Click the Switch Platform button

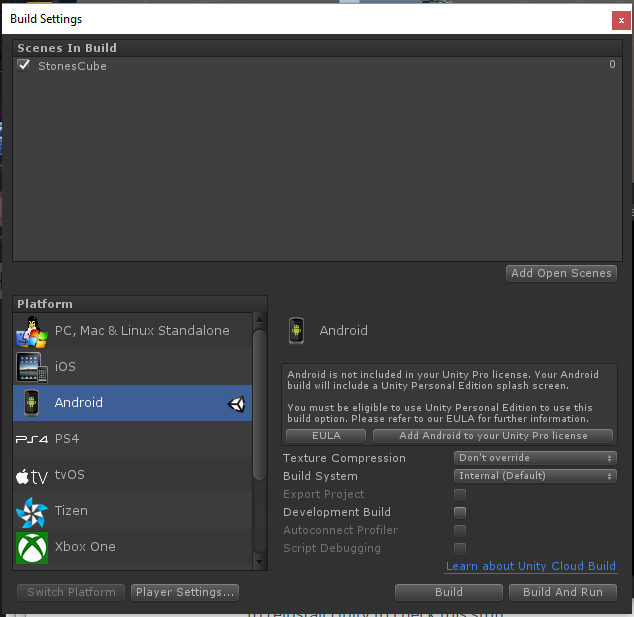click(x=71, y=592)
